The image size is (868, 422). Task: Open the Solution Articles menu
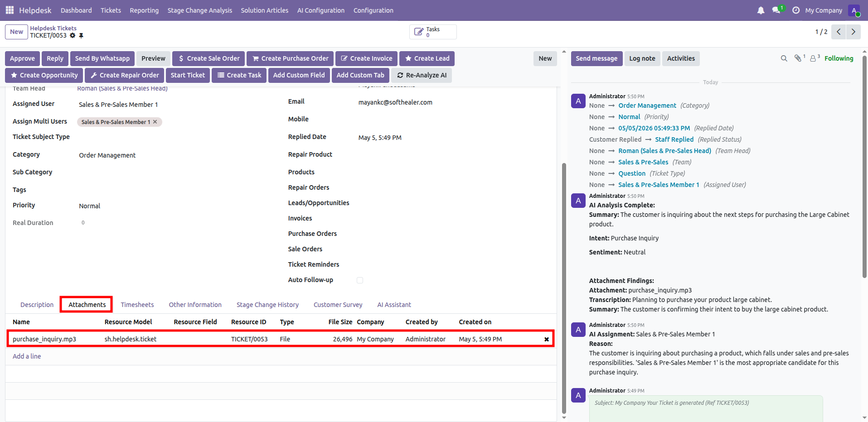264,10
